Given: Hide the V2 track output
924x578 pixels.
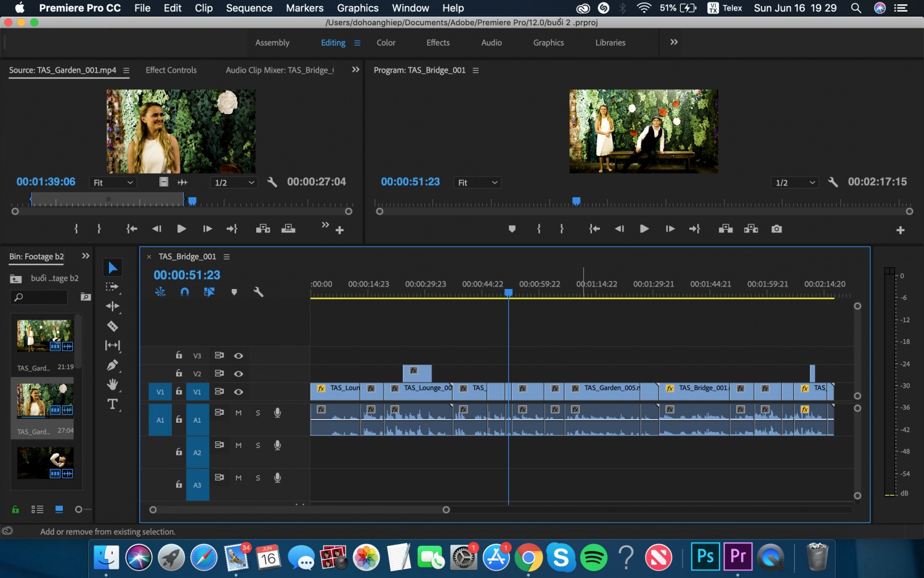Looking at the screenshot, I should point(238,373).
